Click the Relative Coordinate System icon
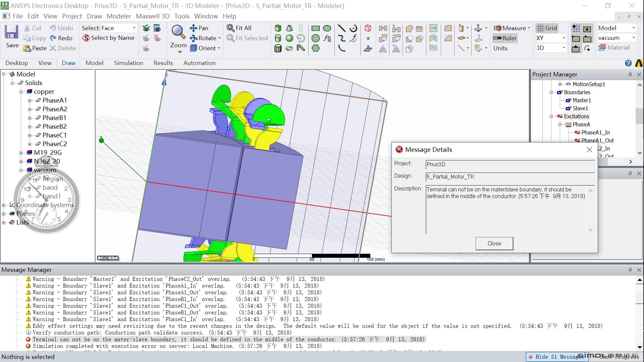The image size is (644, 362). [x=478, y=28]
